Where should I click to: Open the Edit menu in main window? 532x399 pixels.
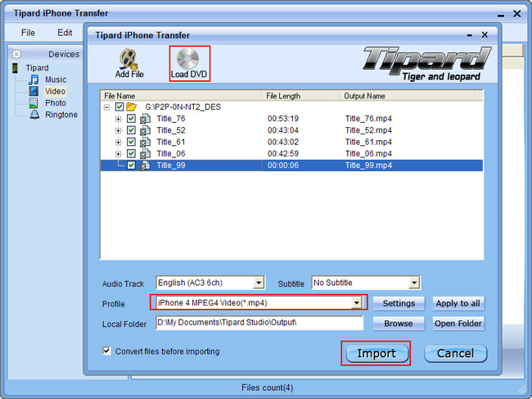point(65,33)
